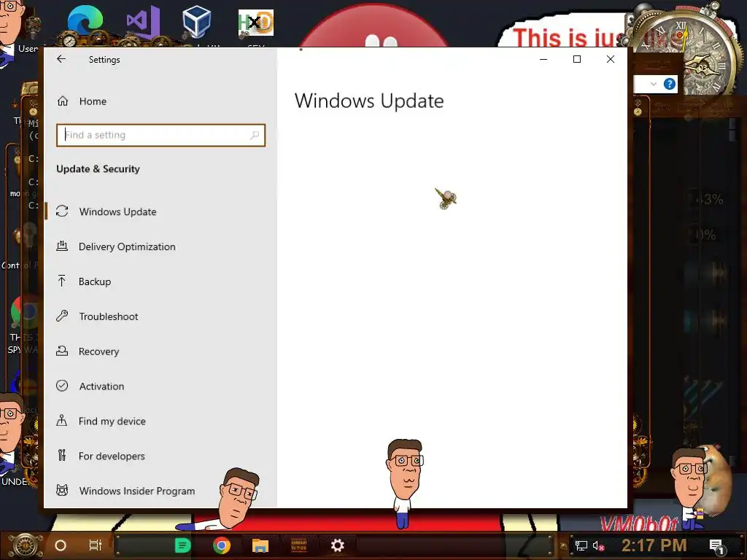The image size is (747, 560).
Task: Expand the dropdown chevron beside the help icon
Action: click(x=653, y=85)
